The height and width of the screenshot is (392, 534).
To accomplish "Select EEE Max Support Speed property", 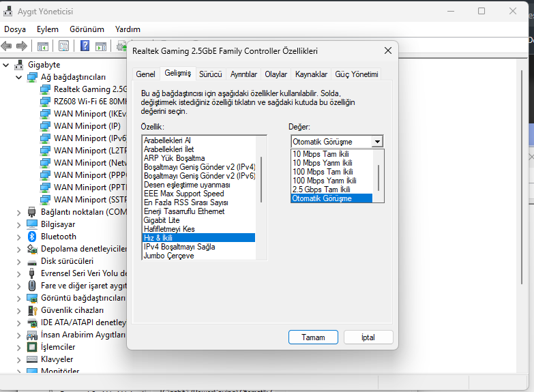I will (x=199, y=194).
